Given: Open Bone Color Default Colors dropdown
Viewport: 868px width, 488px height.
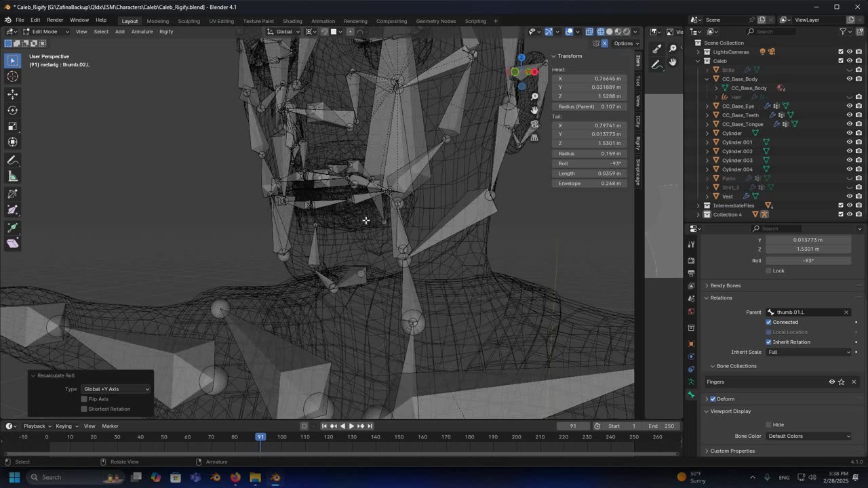Looking at the screenshot, I should pyautogui.click(x=808, y=436).
